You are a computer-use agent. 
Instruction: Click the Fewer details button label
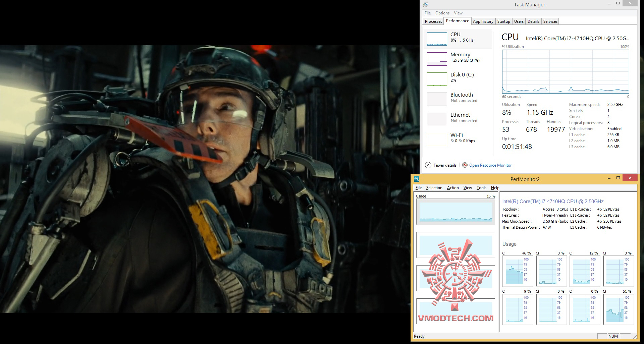pyautogui.click(x=445, y=165)
